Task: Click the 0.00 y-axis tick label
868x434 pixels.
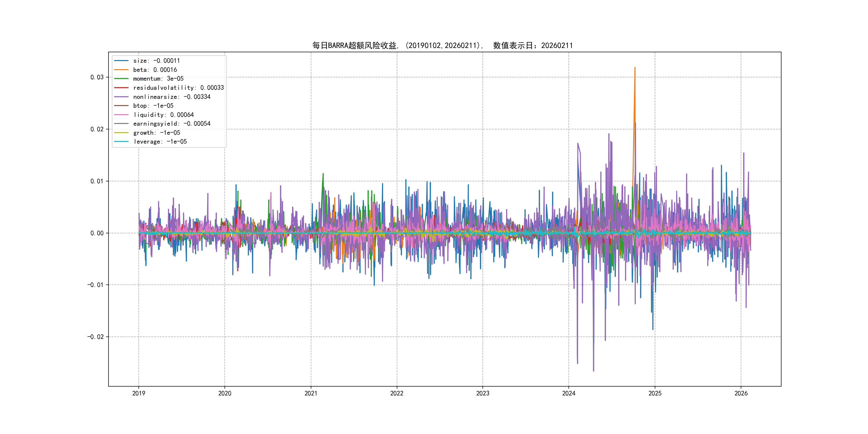Action: pos(97,233)
